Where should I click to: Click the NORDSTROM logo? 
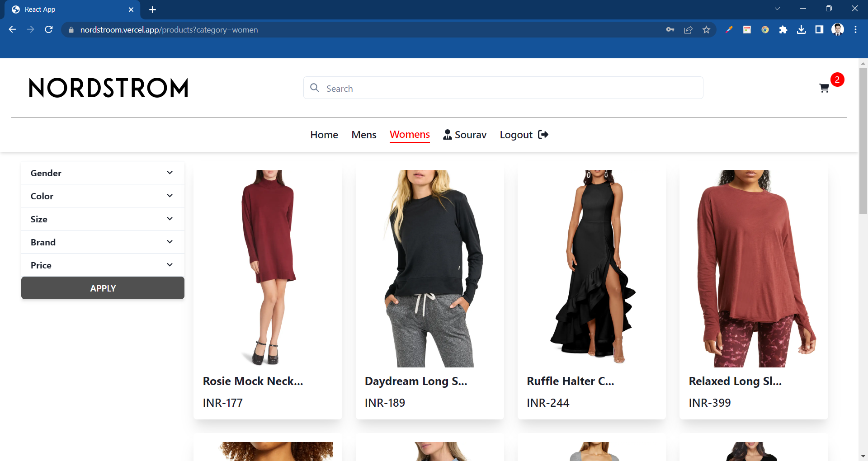tap(108, 88)
